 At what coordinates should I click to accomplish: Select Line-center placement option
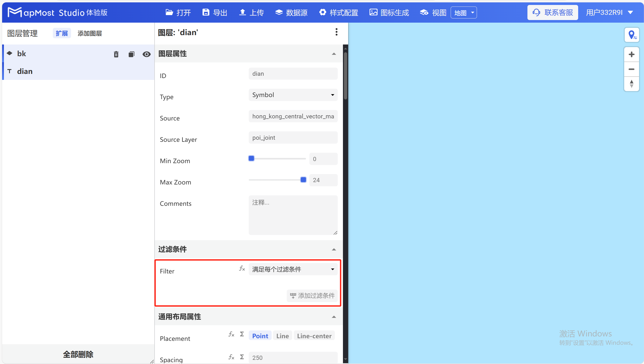pos(314,336)
